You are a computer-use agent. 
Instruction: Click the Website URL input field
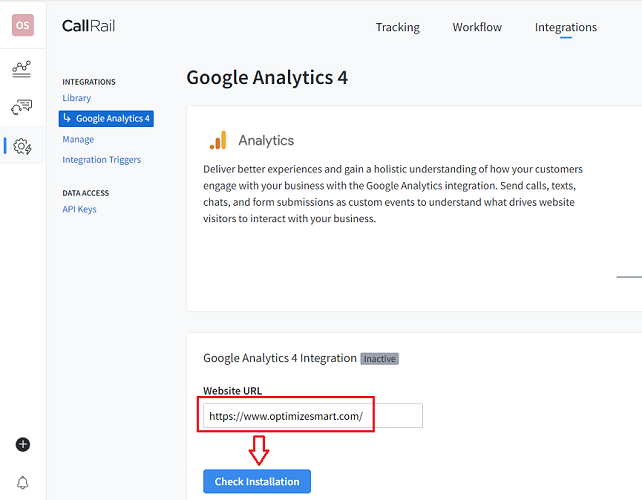[312, 415]
